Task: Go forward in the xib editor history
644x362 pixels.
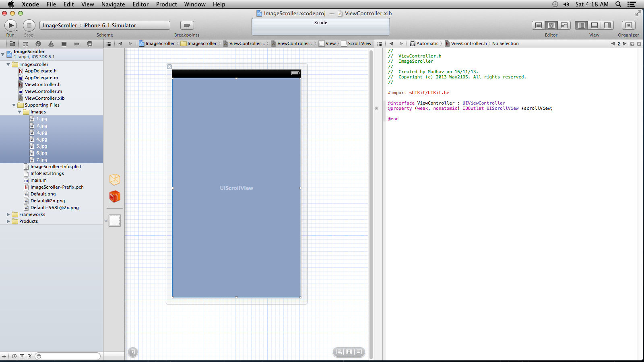Action: (x=130, y=43)
